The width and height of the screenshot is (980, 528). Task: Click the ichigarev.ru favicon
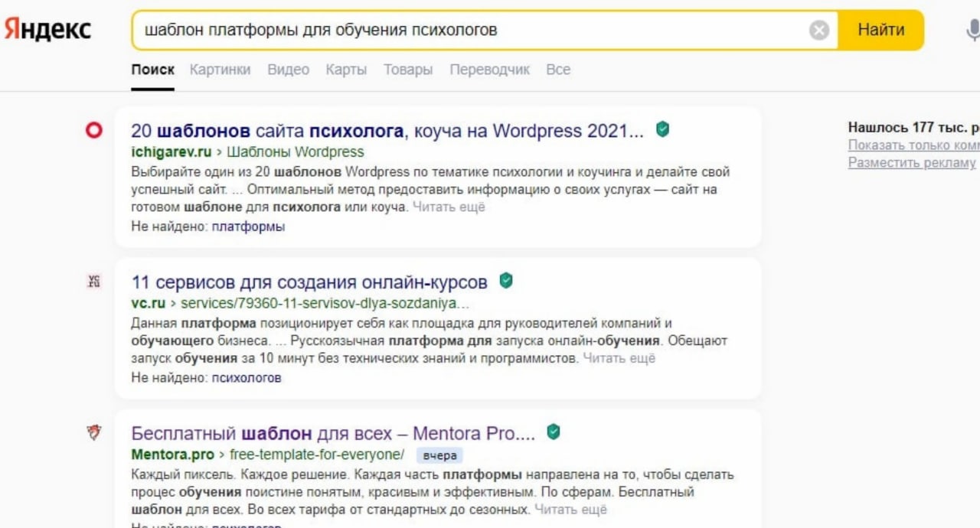pyautogui.click(x=93, y=131)
